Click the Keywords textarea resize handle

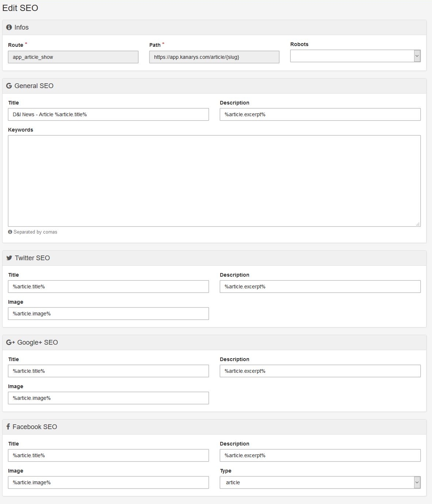(418, 224)
